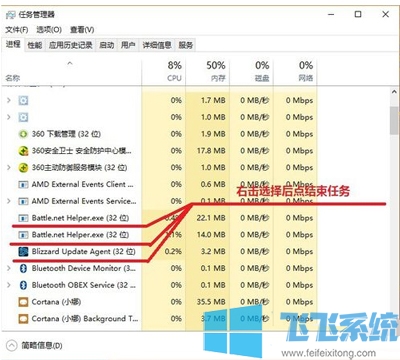This screenshot has width=400, height=360.
Task: Collapse to 简略信息 using the arrow icon
Action: click(x=11, y=345)
